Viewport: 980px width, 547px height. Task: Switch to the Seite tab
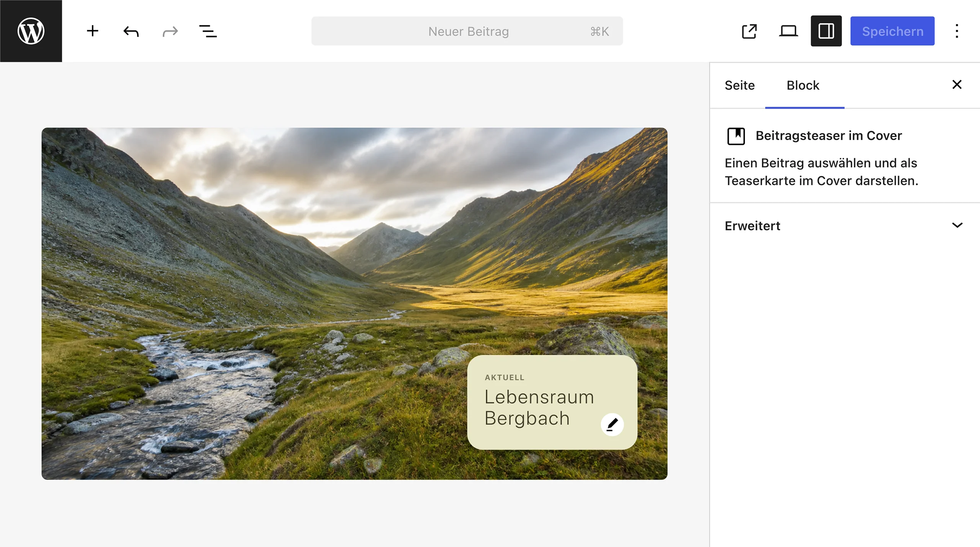click(740, 85)
